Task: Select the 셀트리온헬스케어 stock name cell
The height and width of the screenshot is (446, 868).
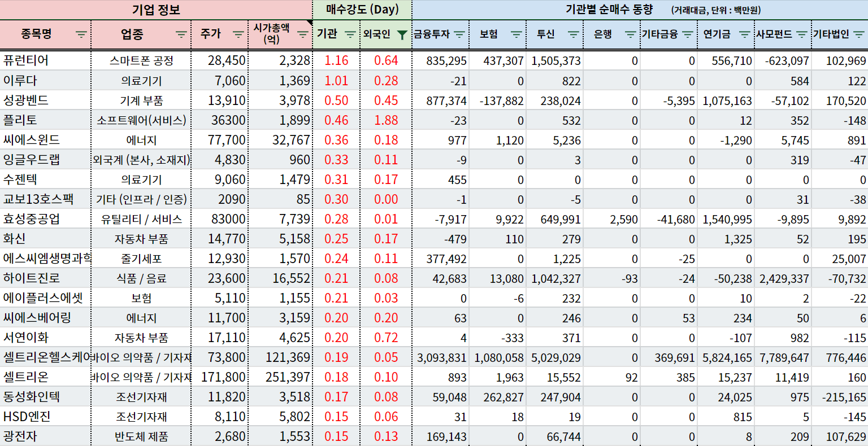Action: pyautogui.click(x=45, y=357)
